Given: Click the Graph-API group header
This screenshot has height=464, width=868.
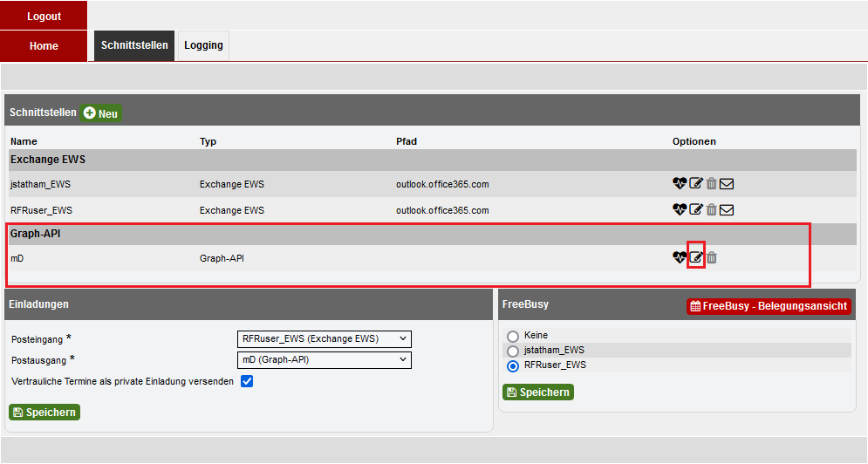Looking at the screenshot, I should (433, 234).
